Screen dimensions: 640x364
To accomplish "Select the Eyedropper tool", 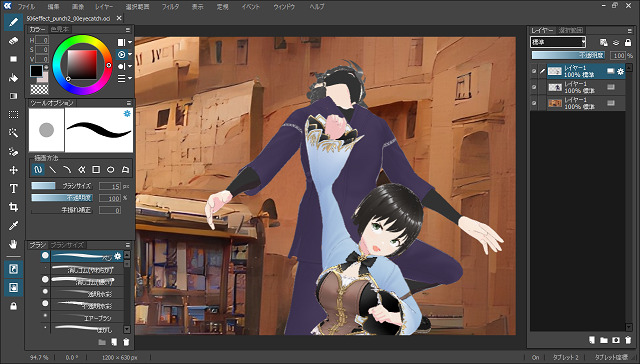I will tap(13, 226).
